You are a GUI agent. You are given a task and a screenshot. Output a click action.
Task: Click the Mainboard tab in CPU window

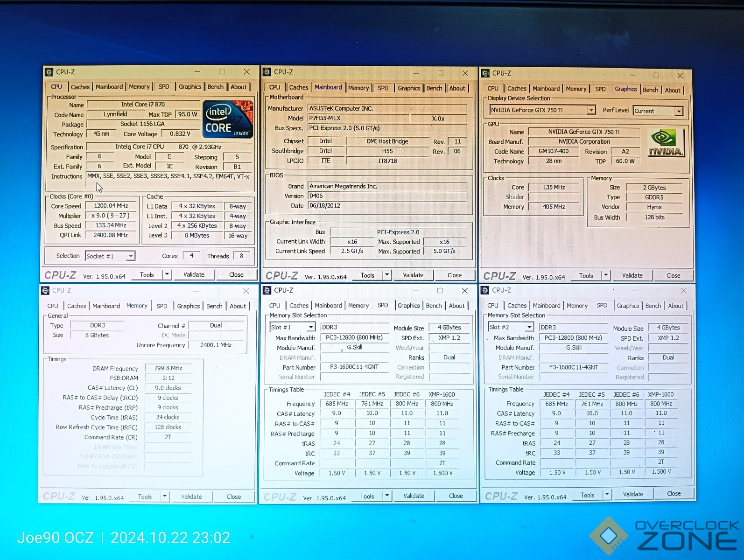(x=109, y=87)
